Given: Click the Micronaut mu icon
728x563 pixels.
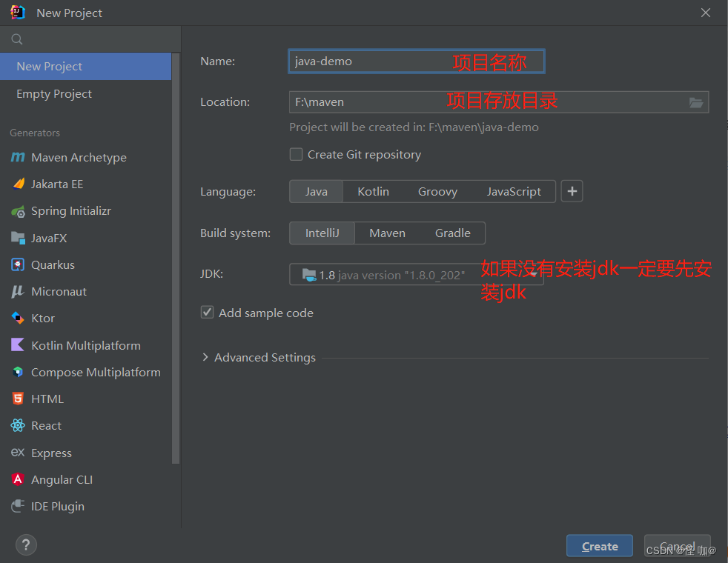Looking at the screenshot, I should (x=18, y=291).
